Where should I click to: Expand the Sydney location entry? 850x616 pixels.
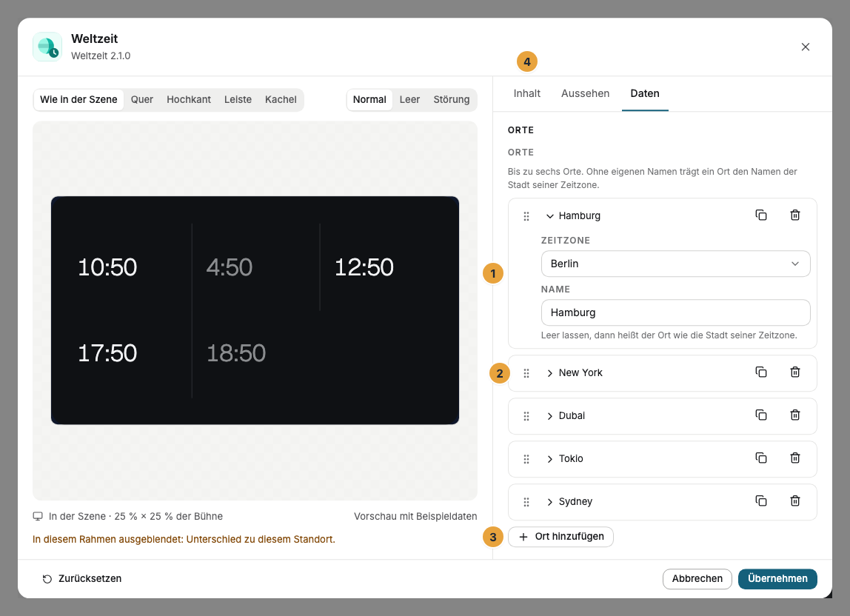pos(549,501)
